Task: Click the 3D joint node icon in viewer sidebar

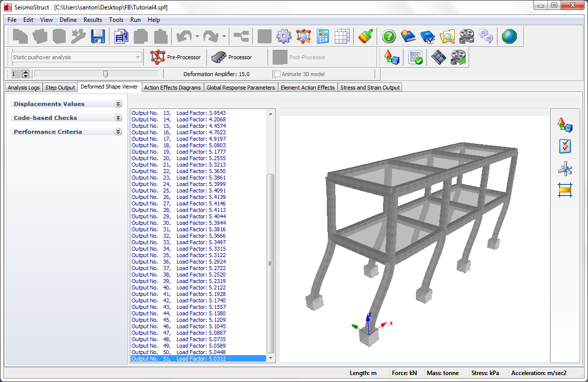Action: point(565,169)
